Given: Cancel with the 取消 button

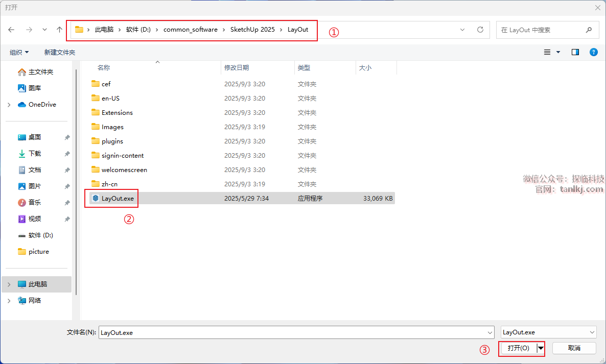Looking at the screenshot, I should [x=574, y=348].
